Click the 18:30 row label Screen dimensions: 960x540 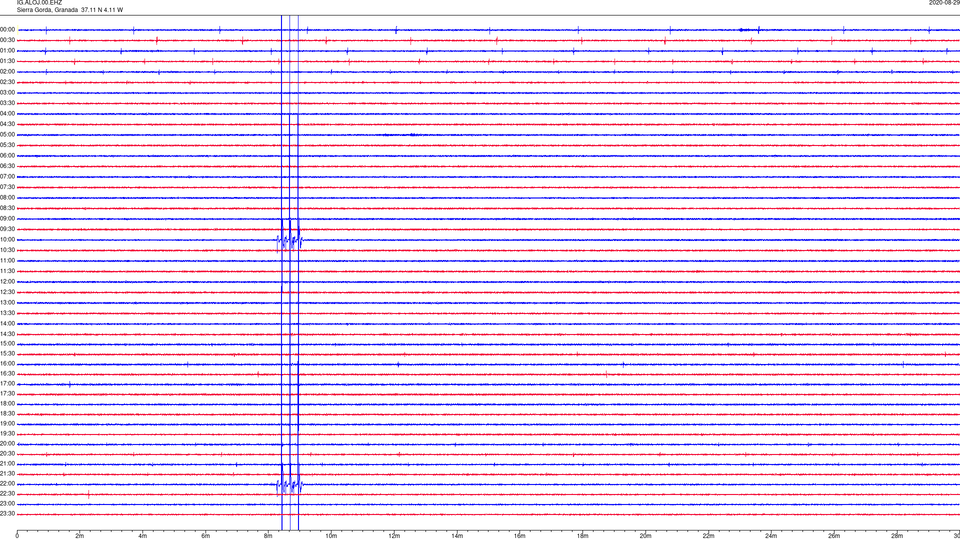pos(7,414)
